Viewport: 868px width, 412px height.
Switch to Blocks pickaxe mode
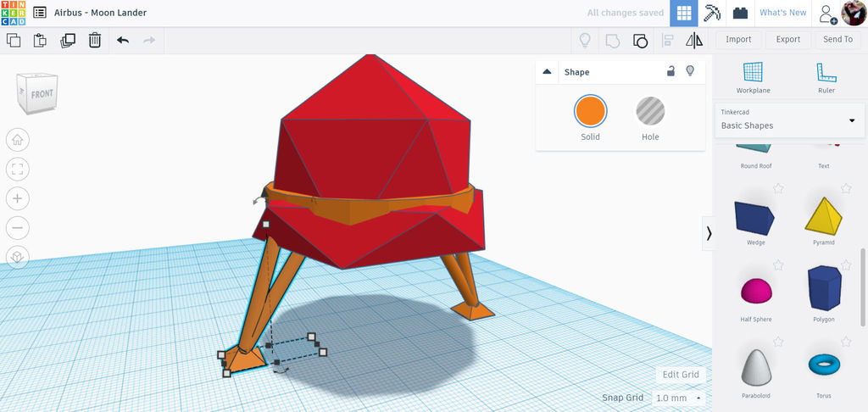click(712, 13)
